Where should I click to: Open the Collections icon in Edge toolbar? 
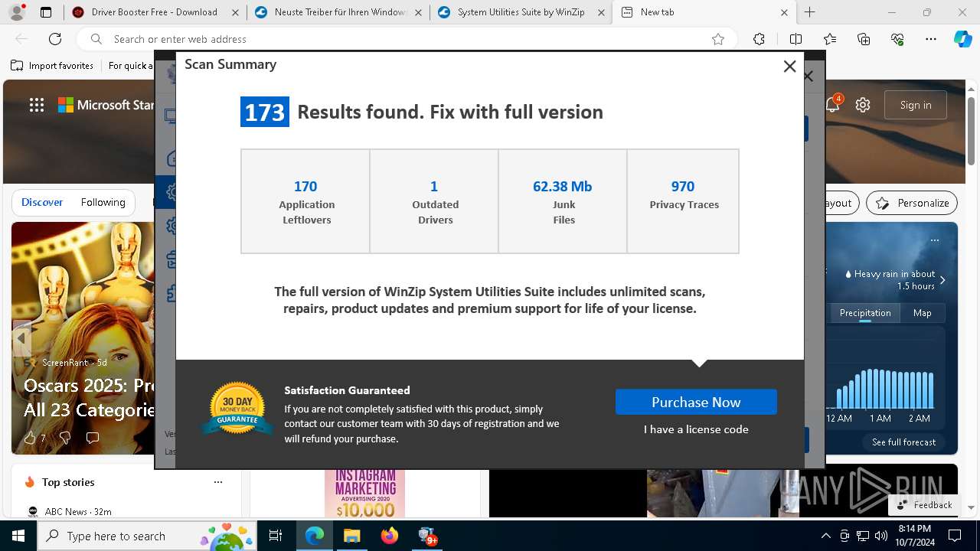click(864, 39)
